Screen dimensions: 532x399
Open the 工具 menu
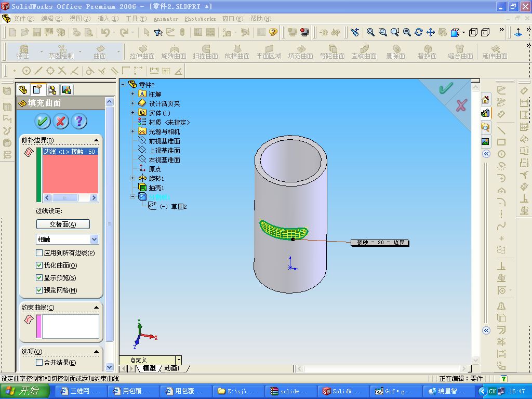point(136,19)
